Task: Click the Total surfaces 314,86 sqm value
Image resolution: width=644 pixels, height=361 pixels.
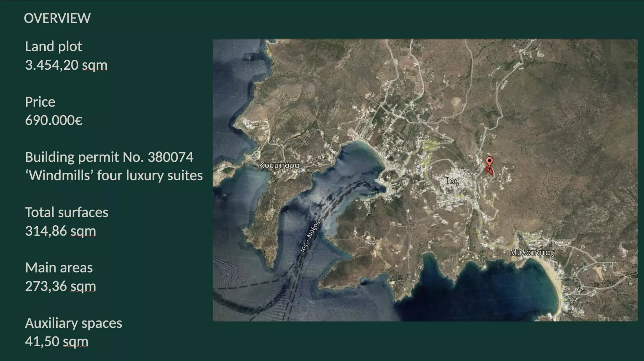Action: [61, 230]
